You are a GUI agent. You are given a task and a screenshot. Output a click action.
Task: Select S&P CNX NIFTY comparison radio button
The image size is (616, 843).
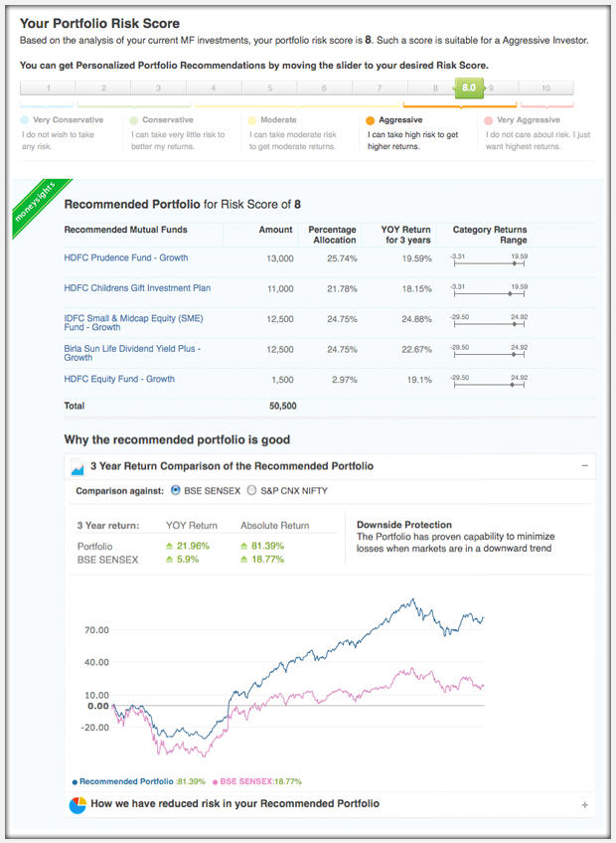tap(251, 490)
